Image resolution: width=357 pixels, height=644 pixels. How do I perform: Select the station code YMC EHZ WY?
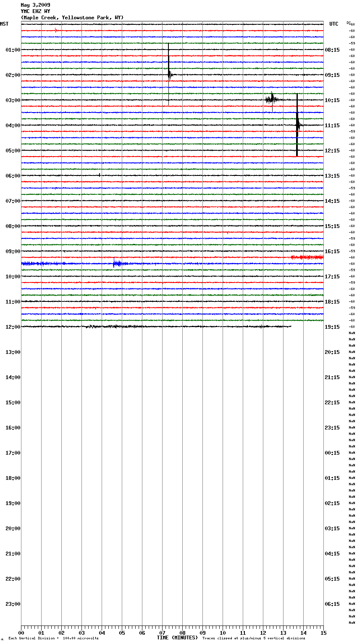pyautogui.click(x=35, y=11)
